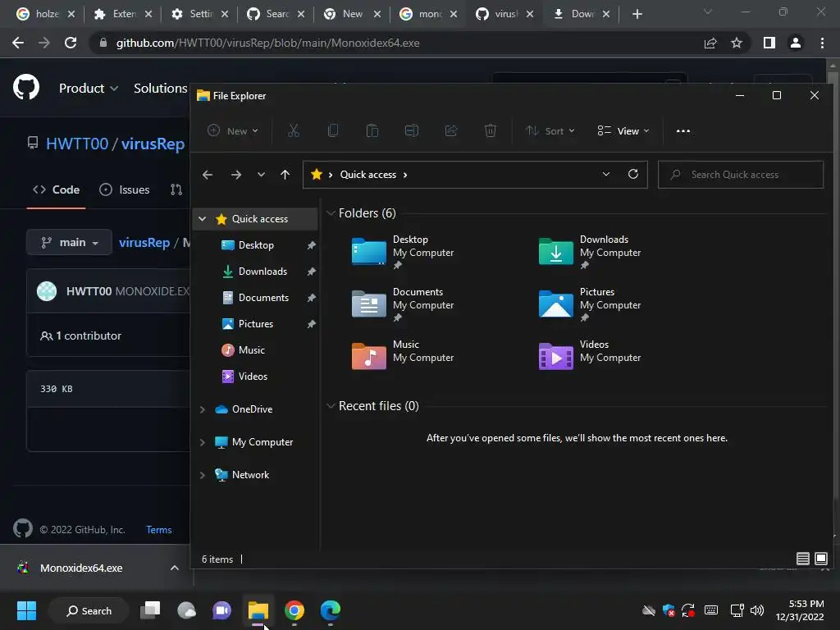The image size is (840, 630).
Task: Expand the Network tree node
Action: point(202,475)
